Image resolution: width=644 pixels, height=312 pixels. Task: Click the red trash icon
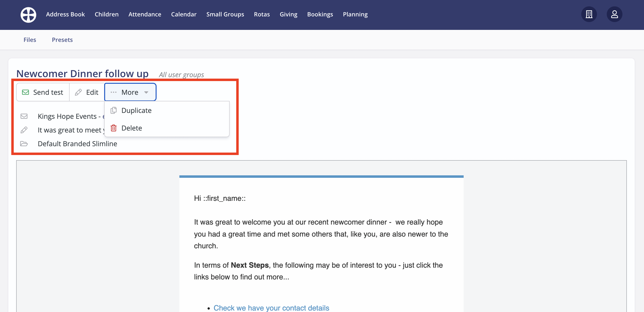[113, 128]
